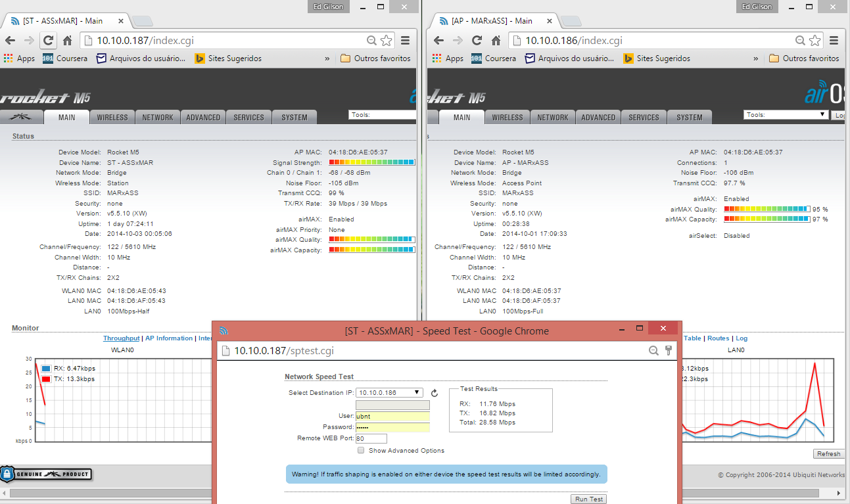Click the Signal Strength bar on station page
Image resolution: width=850 pixels, height=504 pixels.
372,162
